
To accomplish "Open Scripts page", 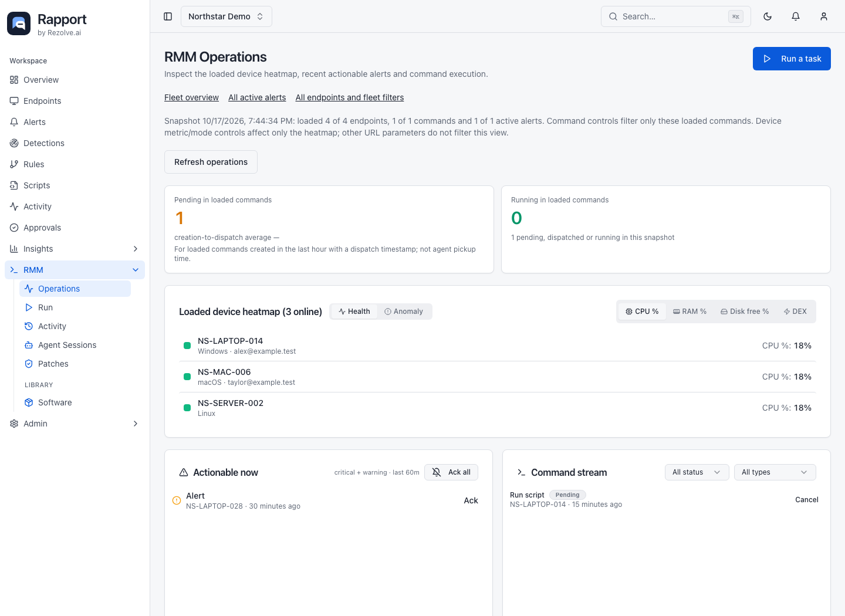I will pos(75,185).
